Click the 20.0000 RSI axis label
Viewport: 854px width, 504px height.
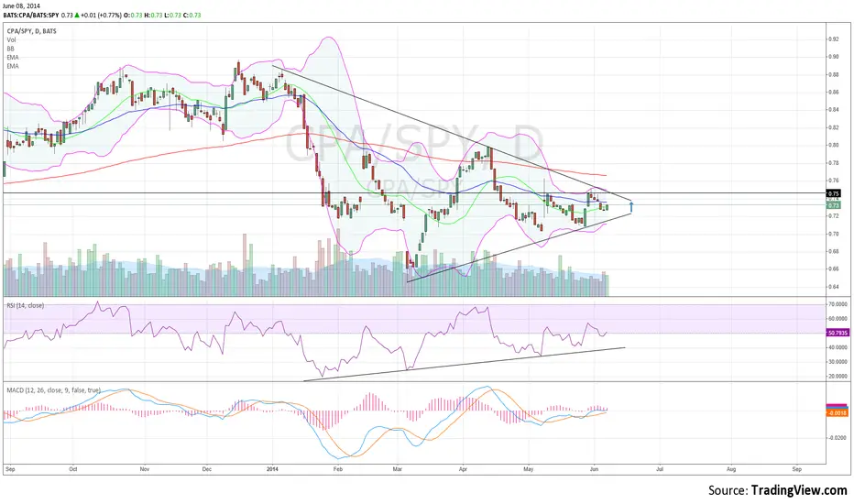838,376
